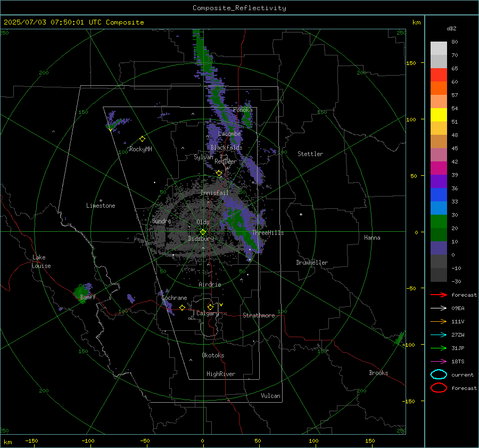Click the yellow radar-site diamond above Didsbury
479x448 pixels.
[203, 232]
